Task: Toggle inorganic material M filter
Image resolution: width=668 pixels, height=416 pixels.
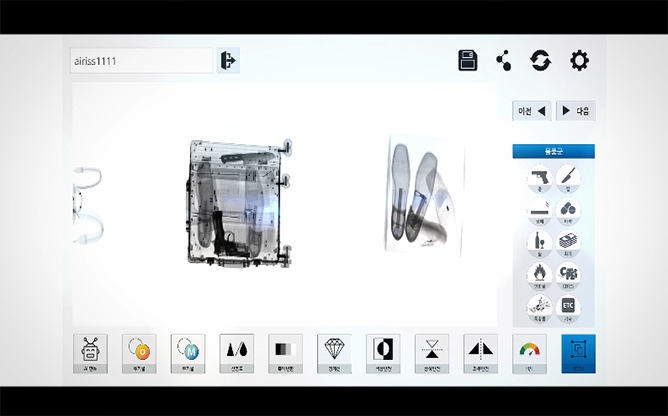Action: pos(188,354)
